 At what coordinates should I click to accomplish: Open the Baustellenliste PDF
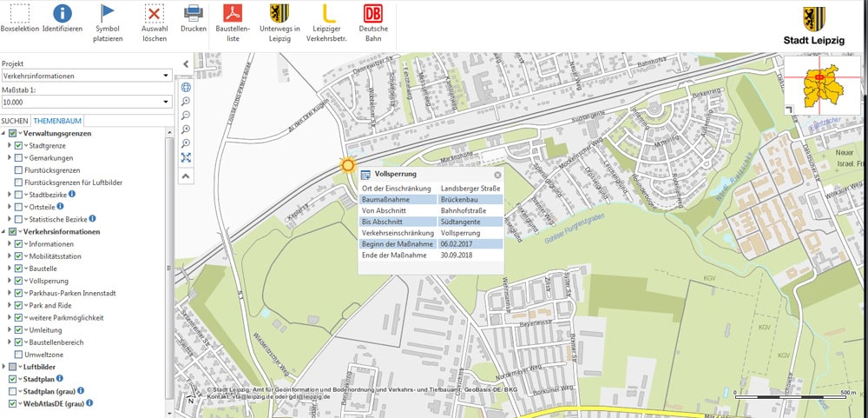click(233, 13)
